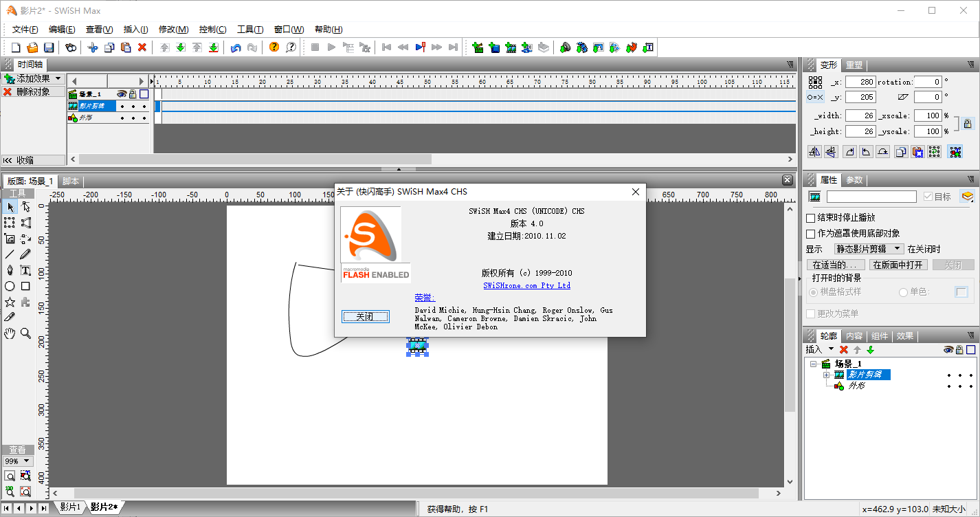This screenshot has height=517, width=980.
Task: Select the Rectangle tool
Action: (25, 286)
